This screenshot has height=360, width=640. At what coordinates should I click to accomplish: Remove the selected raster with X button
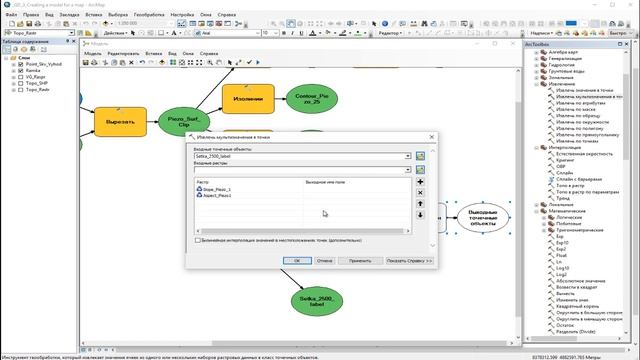pyautogui.click(x=420, y=193)
